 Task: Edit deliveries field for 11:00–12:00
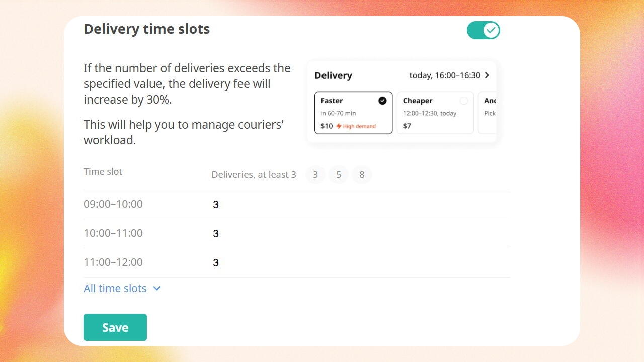[360, 262]
